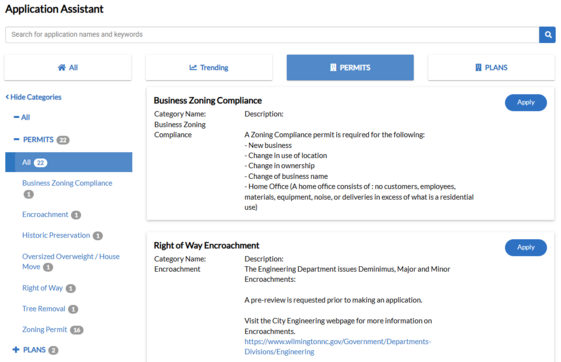Screen dimensions: 561x362
Task: Apply for Business Zoning Compliance
Action: [x=526, y=103]
